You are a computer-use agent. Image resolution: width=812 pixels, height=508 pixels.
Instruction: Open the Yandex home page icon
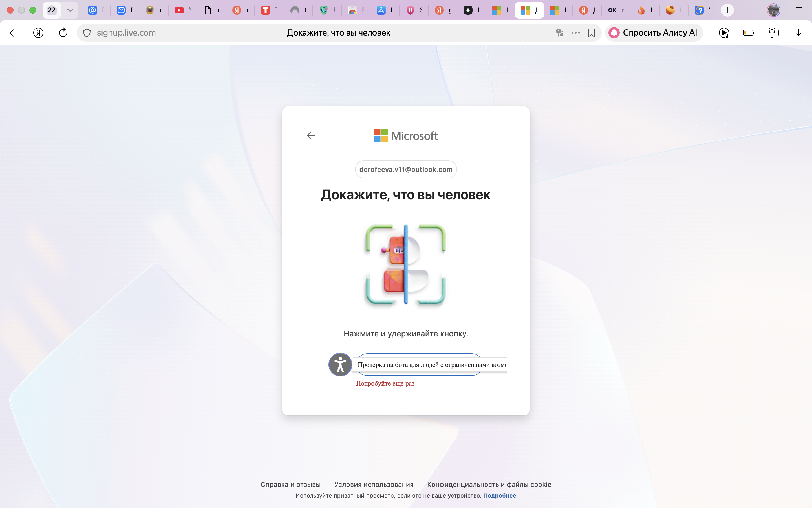click(x=38, y=32)
